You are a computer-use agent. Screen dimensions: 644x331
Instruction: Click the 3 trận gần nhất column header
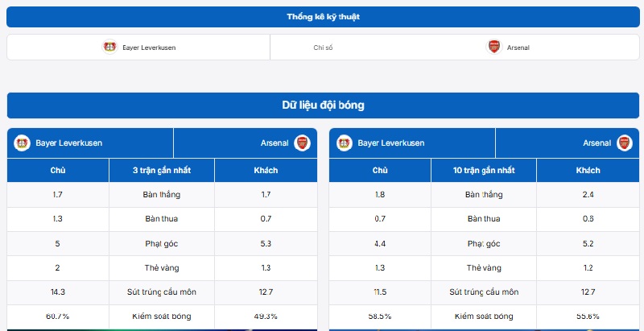tap(162, 170)
